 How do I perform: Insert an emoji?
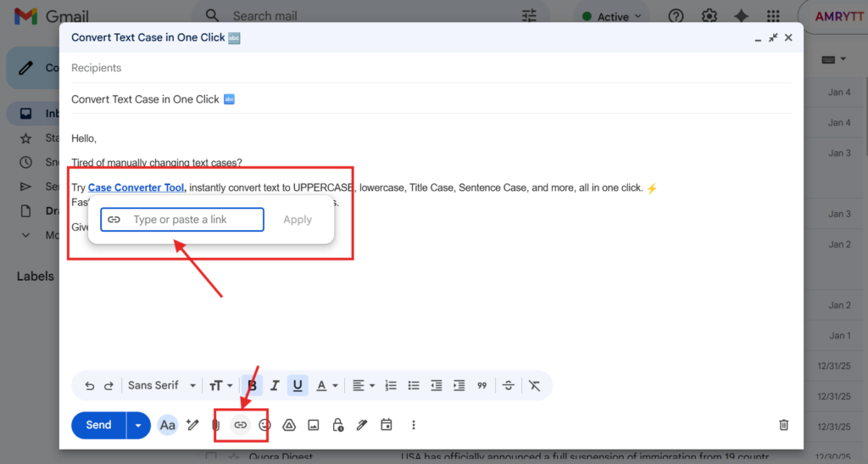point(264,425)
